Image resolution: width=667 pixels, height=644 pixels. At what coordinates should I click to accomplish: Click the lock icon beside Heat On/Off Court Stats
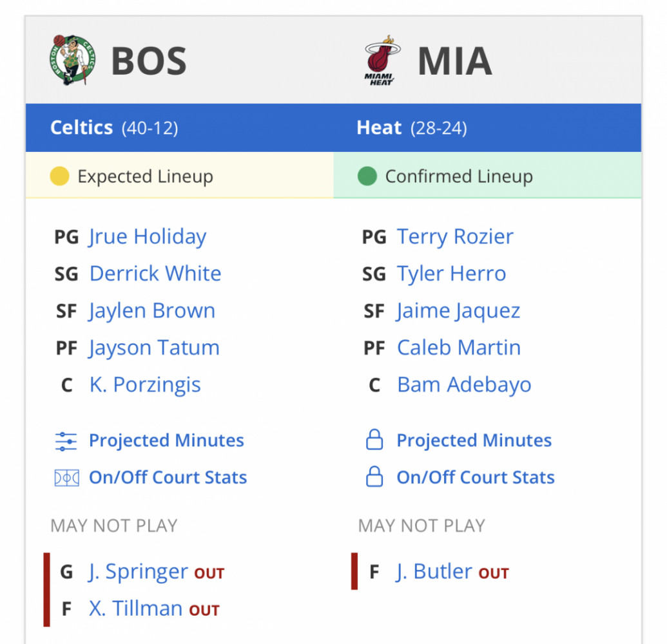[x=374, y=477]
